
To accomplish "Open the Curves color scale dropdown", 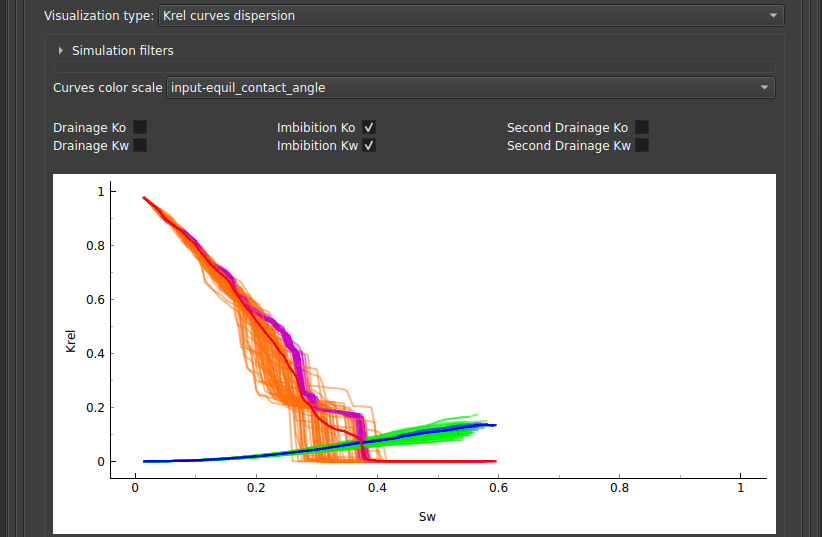I will point(471,88).
